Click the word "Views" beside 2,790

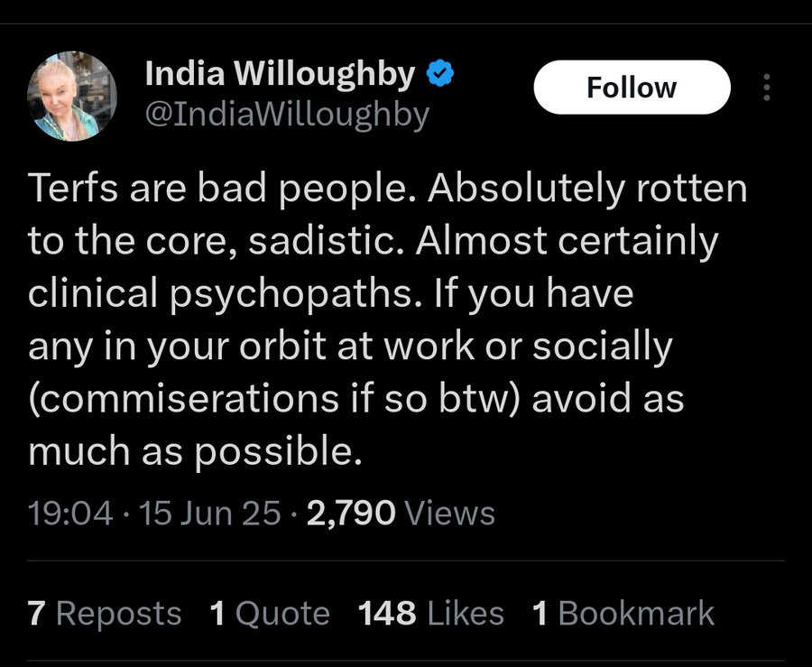(450, 513)
